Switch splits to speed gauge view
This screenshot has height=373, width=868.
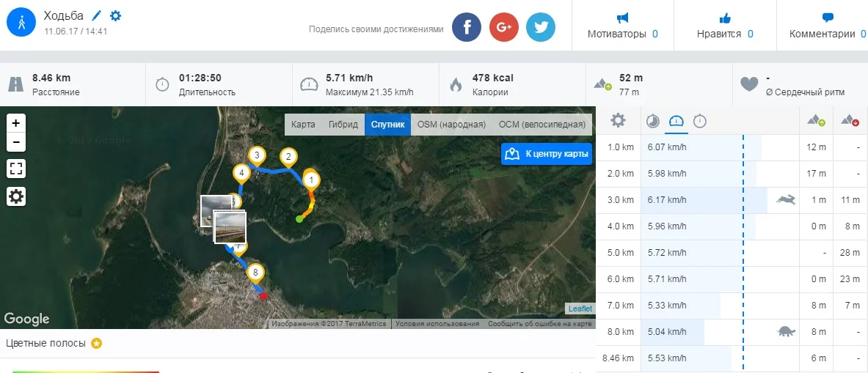(x=676, y=121)
